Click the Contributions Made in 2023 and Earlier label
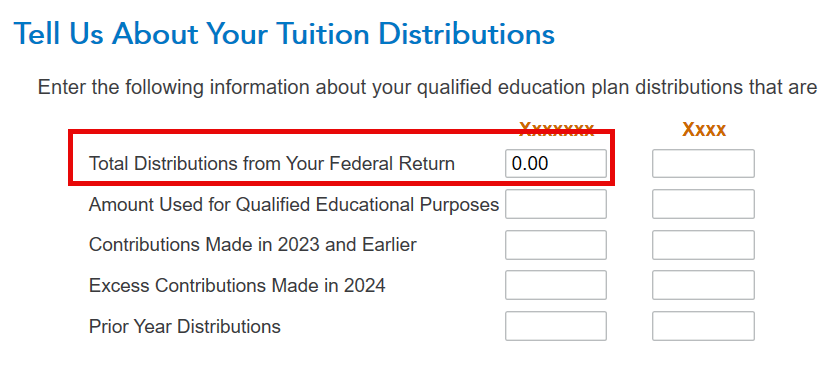 pos(253,245)
